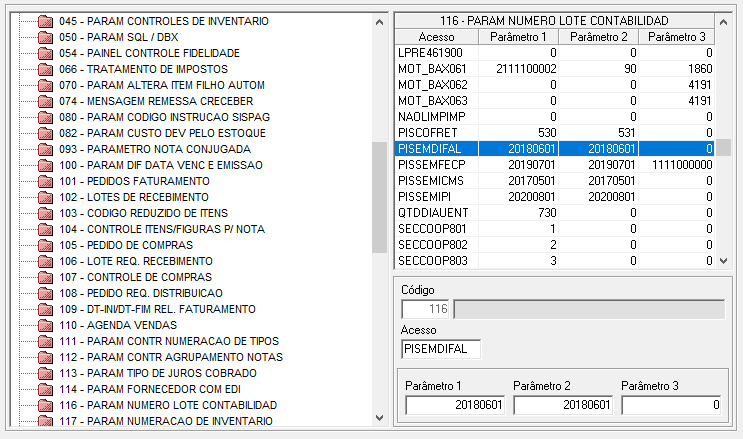The height and width of the screenshot is (439, 743).
Task: Click folder icon for 113 - PARAM TIPO DE JUROS COBRADO
Action: 45,374
